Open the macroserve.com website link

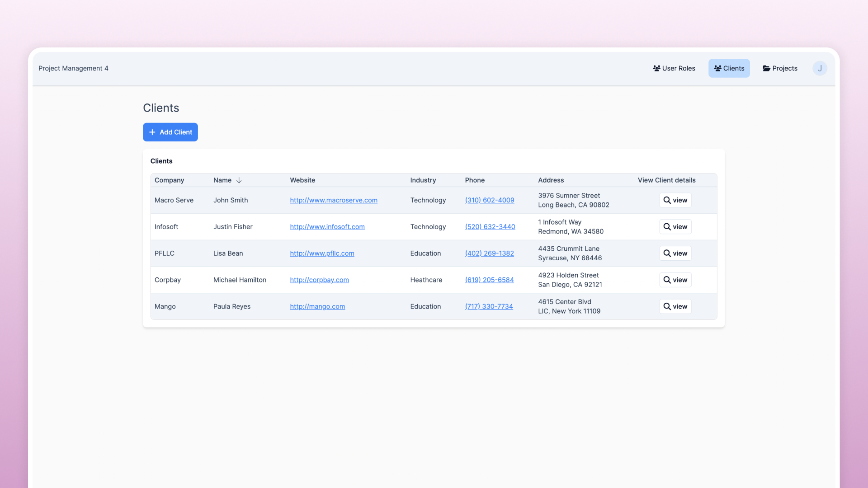[333, 200]
